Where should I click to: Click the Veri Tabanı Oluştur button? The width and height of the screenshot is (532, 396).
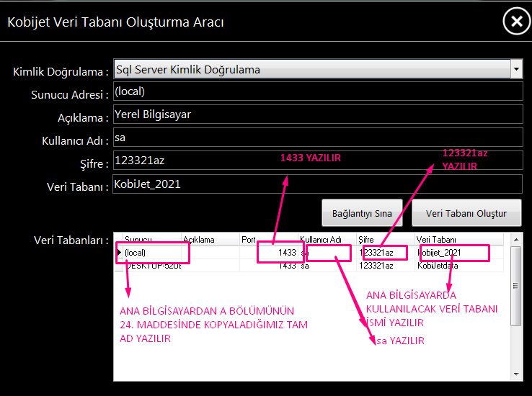[466, 213]
